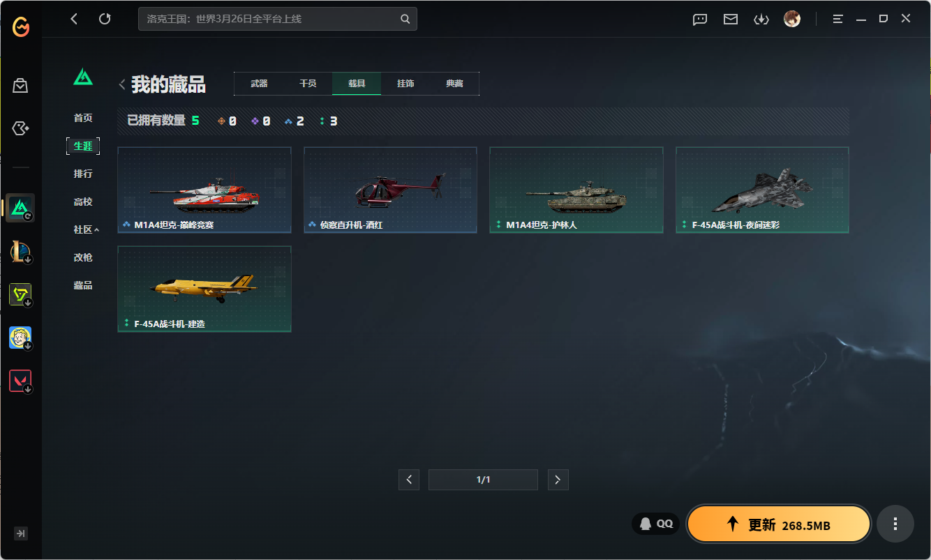Open the chat messages icon
931x560 pixels.
(x=700, y=19)
